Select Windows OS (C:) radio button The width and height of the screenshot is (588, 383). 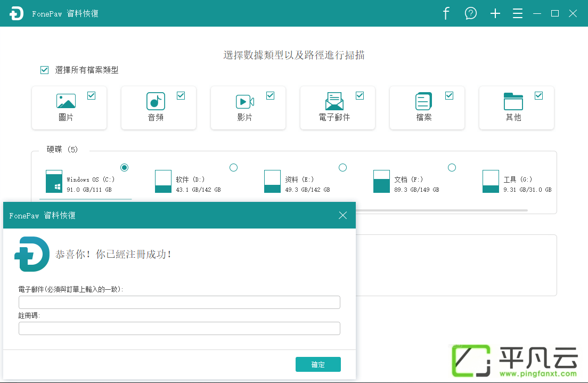click(x=125, y=167)
